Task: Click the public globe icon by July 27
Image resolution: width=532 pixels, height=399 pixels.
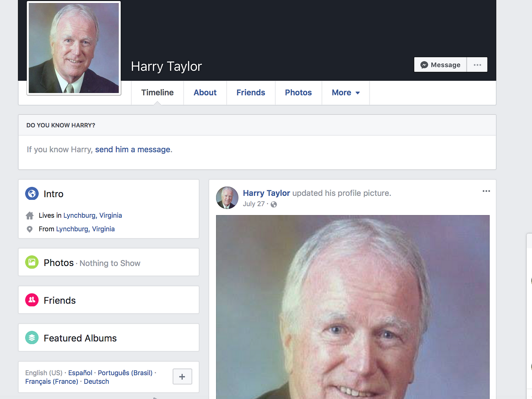Action: [274, 204]
